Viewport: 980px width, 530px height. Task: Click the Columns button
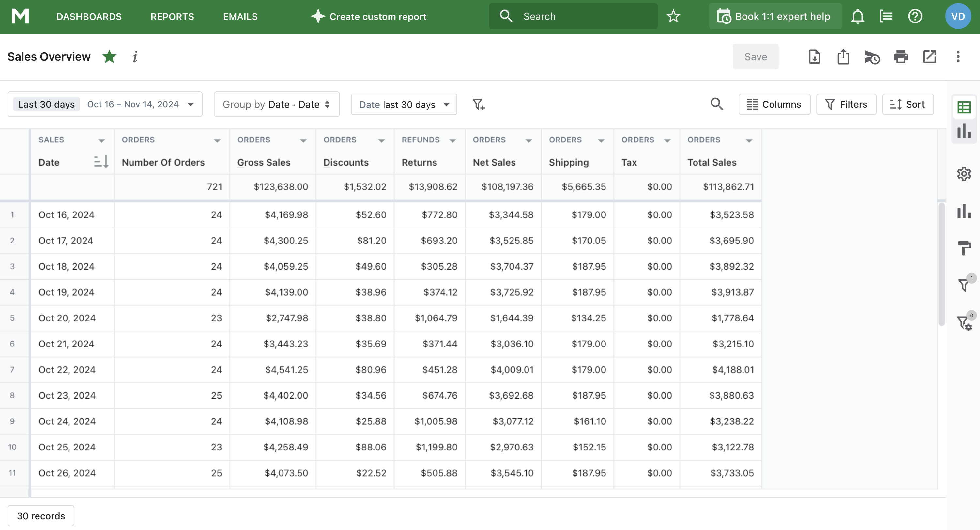[x=774, y=104]
